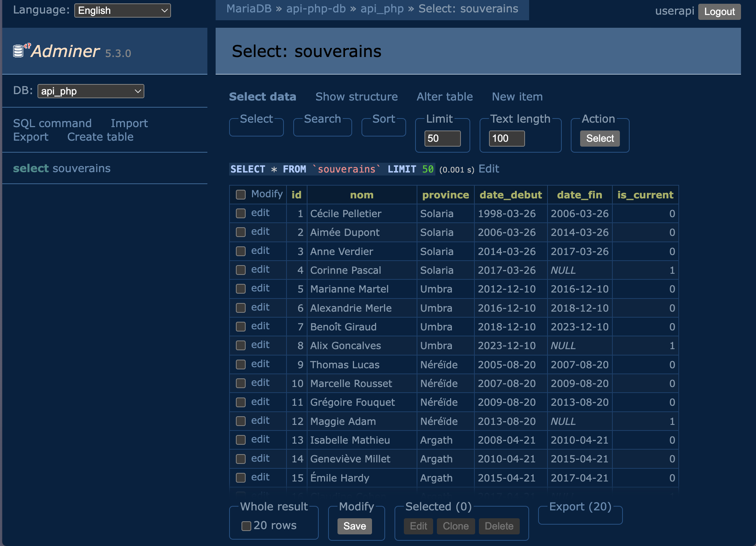Open the Alter table tab
Screen dimensions: 756x546
(x=444, y=97)
